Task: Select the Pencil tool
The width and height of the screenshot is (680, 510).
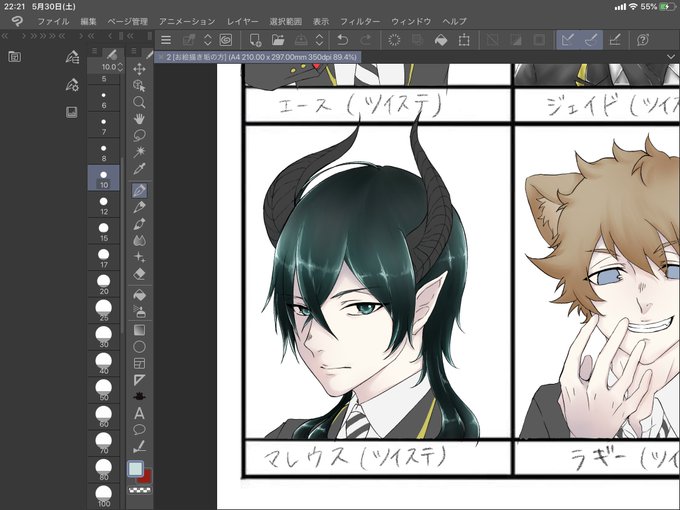Action: tap(139, 207)
